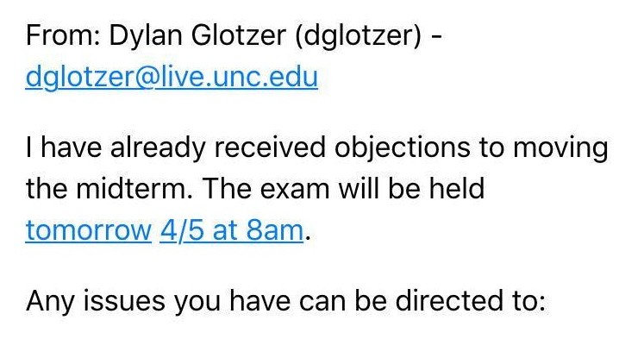Click the word "moving" at line end
Viewport: 644px width, 339px height.
click(560, 148)
